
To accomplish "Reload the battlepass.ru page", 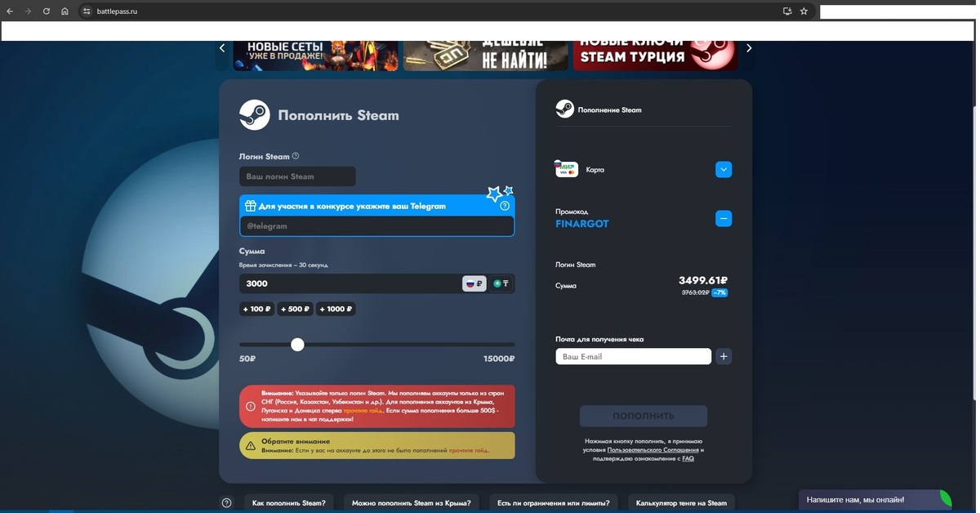I will 47,11.
